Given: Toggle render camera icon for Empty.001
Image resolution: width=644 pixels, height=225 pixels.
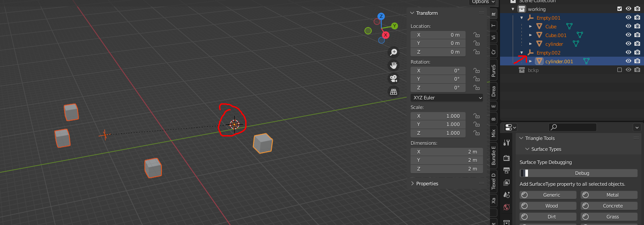Looking at the screenshot, I should point(637,17).
